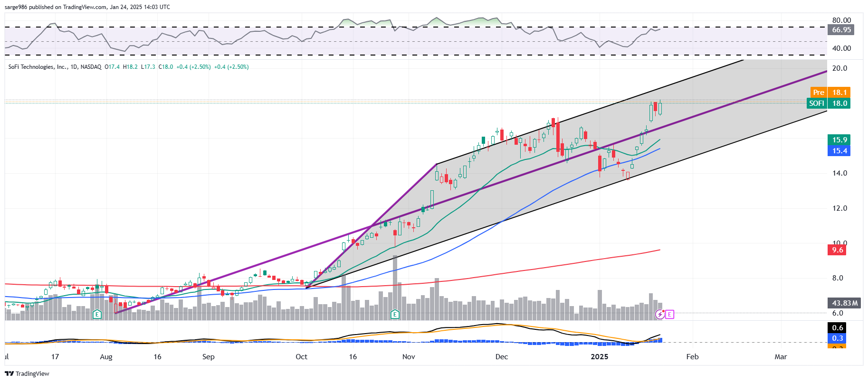Click the RSI value label 66.95
The height and width of the screenshot is (382, 868).
point(841,30)
